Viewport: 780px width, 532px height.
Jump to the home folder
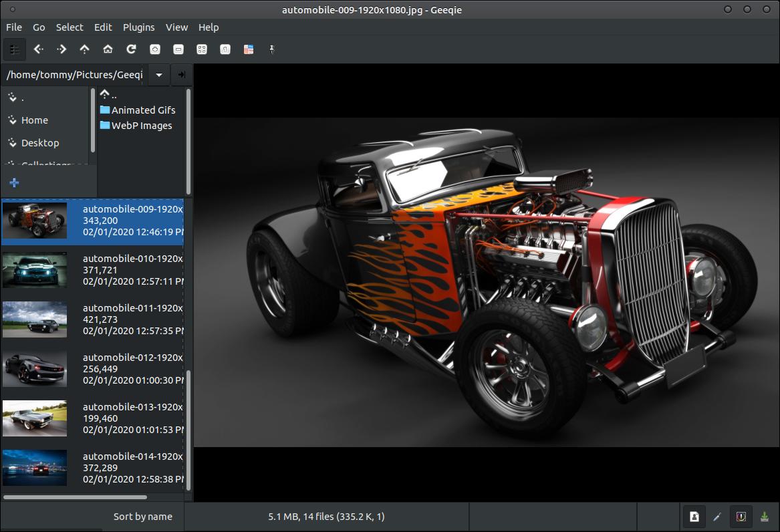tap(108, 49)
